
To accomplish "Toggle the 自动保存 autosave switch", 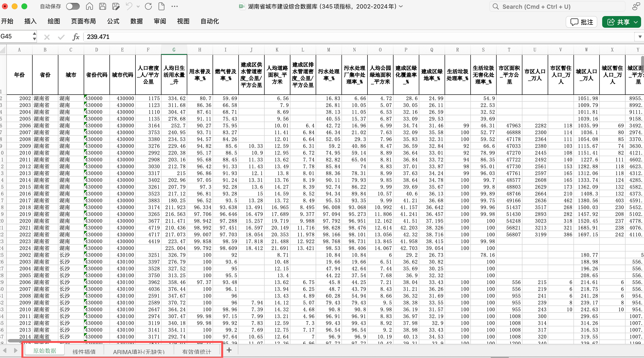I will (x=73, y=7).
